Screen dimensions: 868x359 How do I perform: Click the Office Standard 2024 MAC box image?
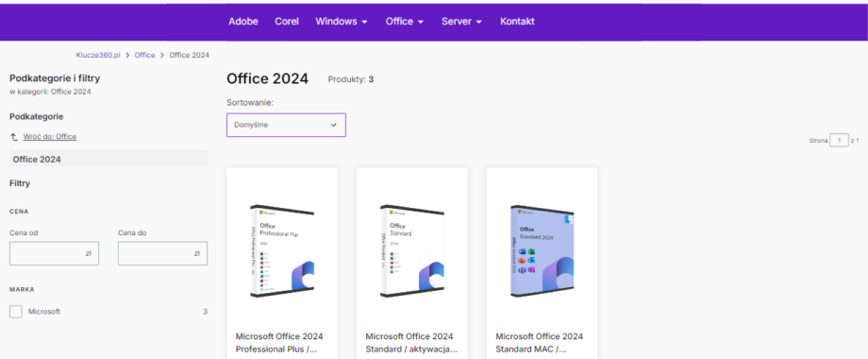542,251
